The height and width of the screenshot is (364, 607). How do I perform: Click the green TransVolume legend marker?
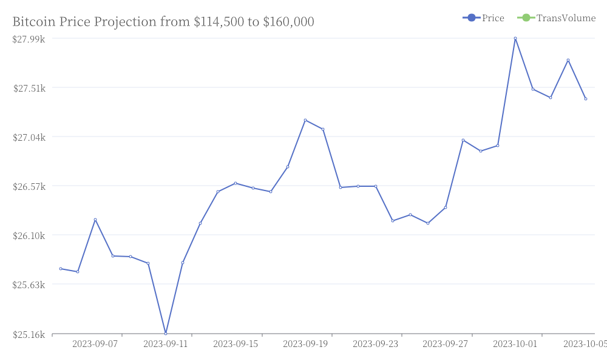pos(526,18)
